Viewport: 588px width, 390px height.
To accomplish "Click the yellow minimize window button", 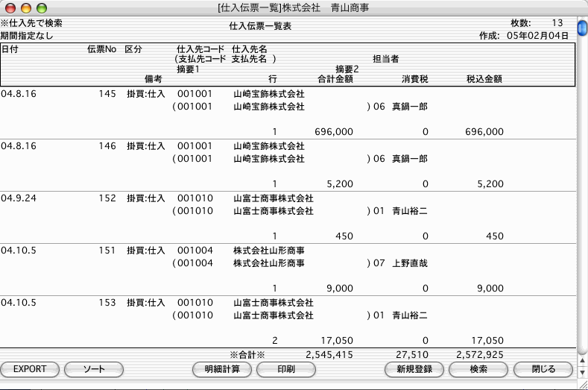I will click(25, 7).
